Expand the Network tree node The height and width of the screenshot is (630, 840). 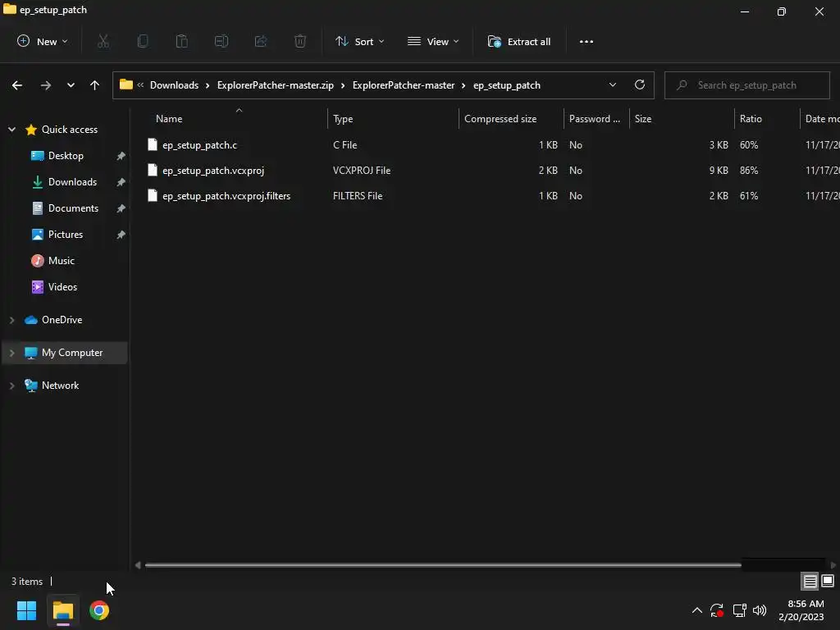click(x=11, y=386)
